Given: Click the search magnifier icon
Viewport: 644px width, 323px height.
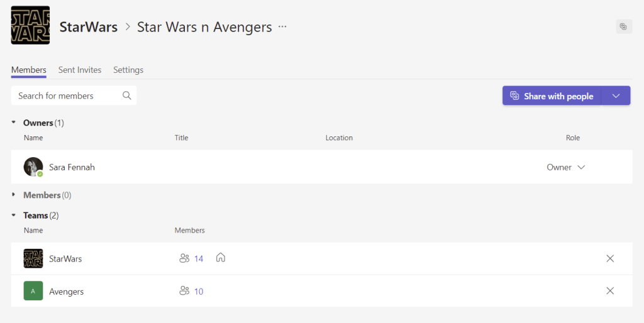Looking at the screenshot, I should (127, 96).
